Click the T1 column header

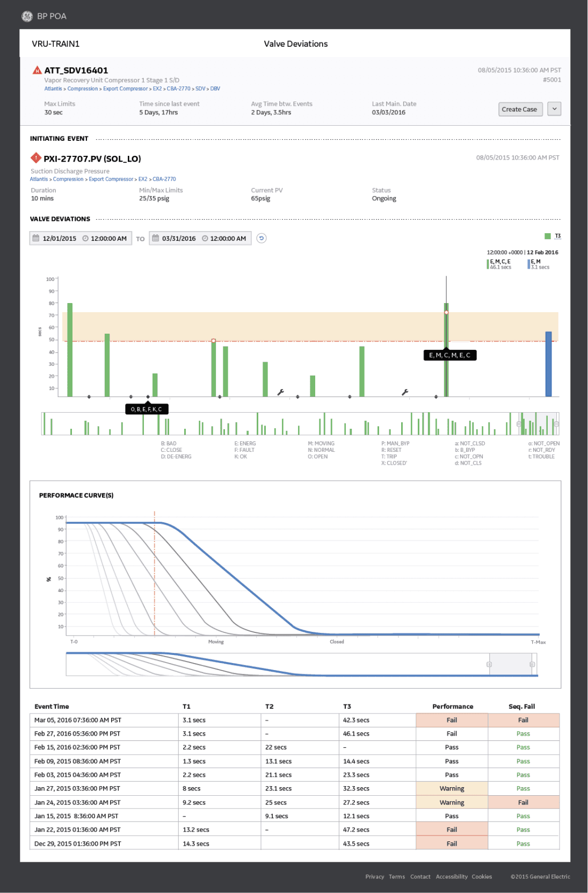[186, 707]
